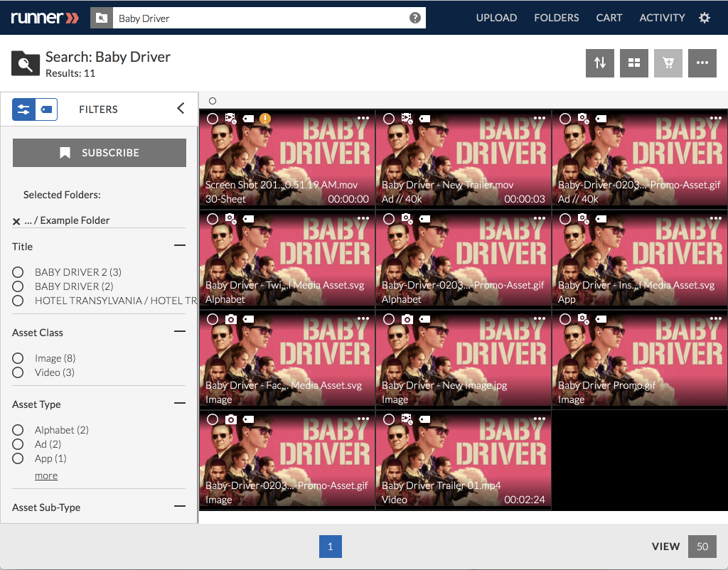Select the tag view toggle icon
Screen dimensions: 728x570
pyautogui.click(x=46, y=109)
